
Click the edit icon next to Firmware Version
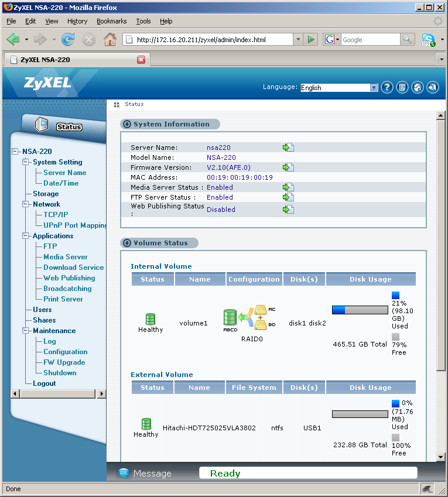(288, 167)
